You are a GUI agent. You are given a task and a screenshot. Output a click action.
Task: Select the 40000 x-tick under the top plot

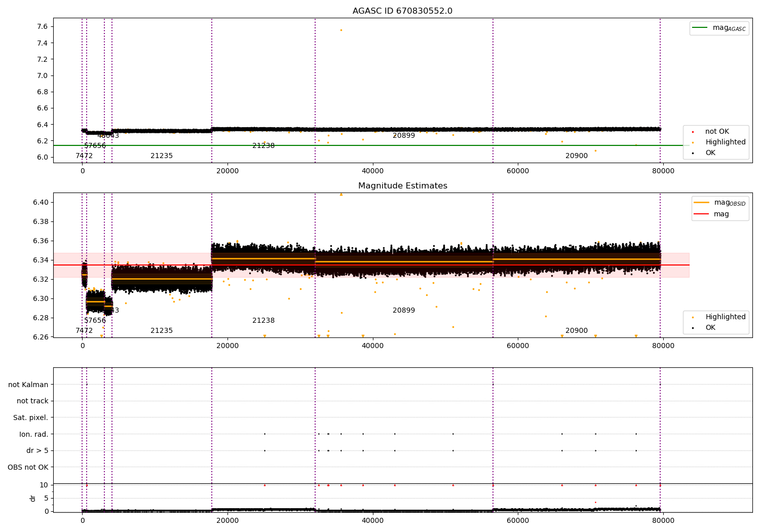[x=373, y=171]
